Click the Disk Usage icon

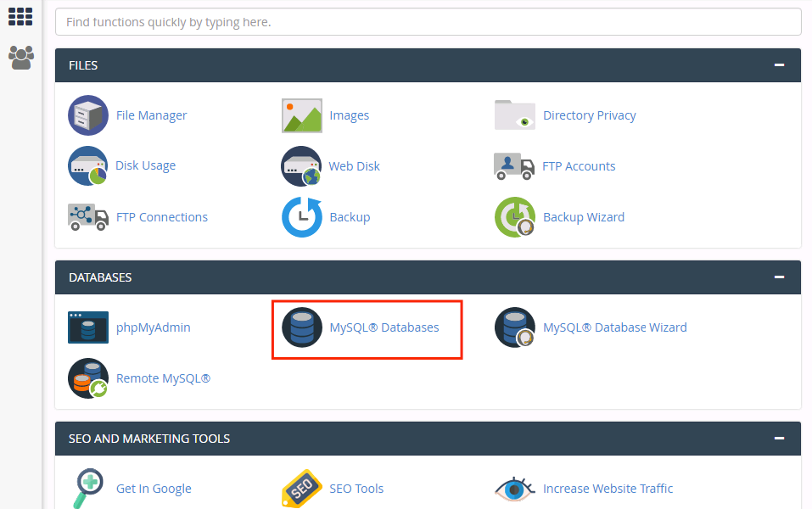[x=88, y=165]
